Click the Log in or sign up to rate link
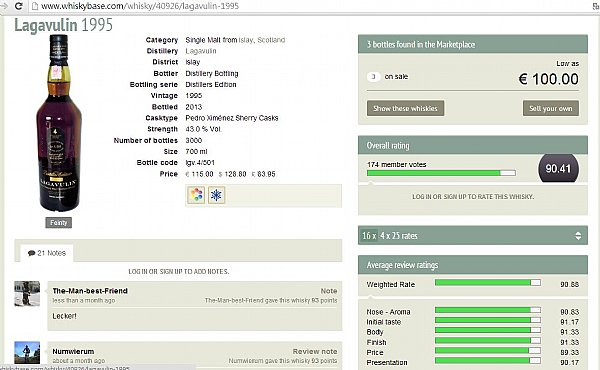 click(473, 197)
